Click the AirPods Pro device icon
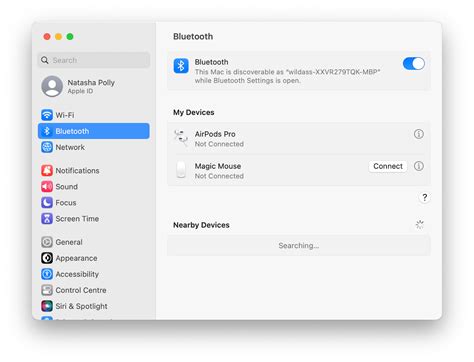Viewport: 474px width, 362px height. click(181, 138)
